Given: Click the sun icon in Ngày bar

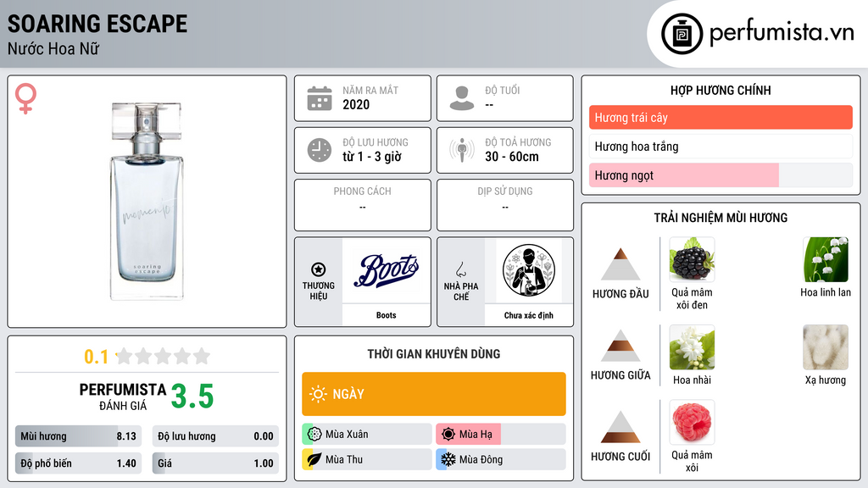Looking at the screenshot, I should click(318, 394).
